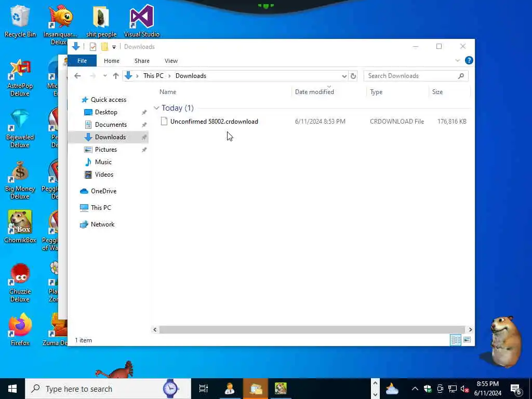Image resolution: width=532 pixels, height=399 pixels.
Task: Open the Chuzzle Deluxe shortcut
Action: click(x=20, y=283)
